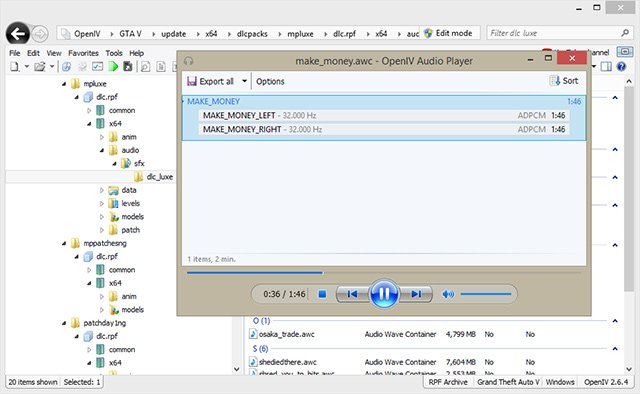640x394 pixels.
Task: Open the New file dropdown arrow
Action: [x=27, y=67]
